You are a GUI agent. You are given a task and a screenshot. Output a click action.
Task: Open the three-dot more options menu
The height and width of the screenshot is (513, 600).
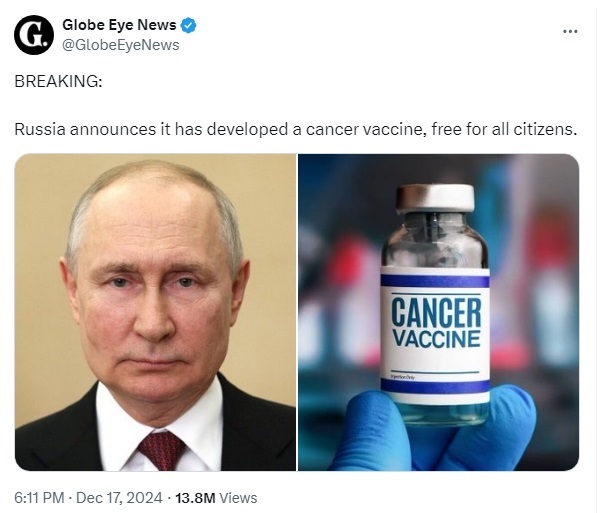click(570, 31)
